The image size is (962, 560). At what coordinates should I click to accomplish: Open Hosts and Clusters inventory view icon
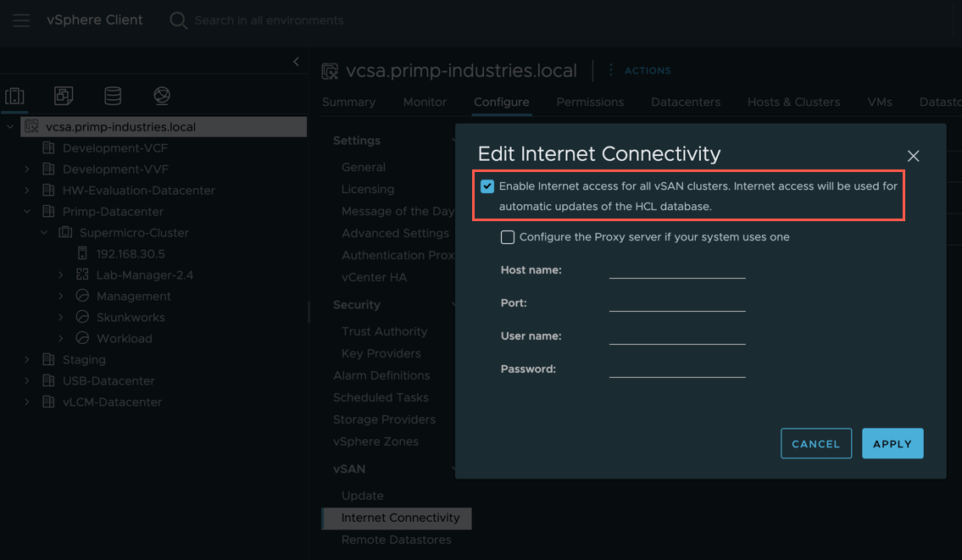point(14,96)
